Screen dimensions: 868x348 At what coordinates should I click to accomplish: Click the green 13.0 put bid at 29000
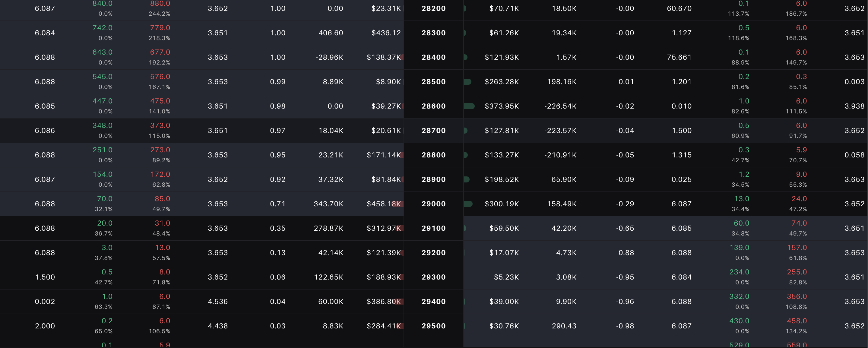click(x=742, y=199)
